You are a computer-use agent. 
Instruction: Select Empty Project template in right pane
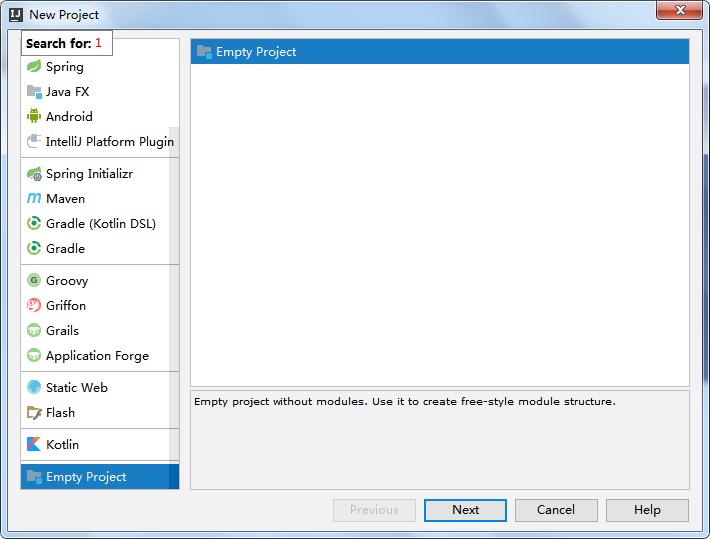[440, 52]
